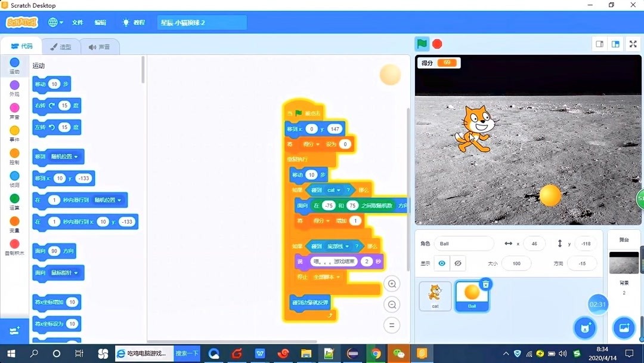Image resolution: width=644 pixels, height=363 pixels.
Task: Enter full screen stage mode
Action: point(633,44)
